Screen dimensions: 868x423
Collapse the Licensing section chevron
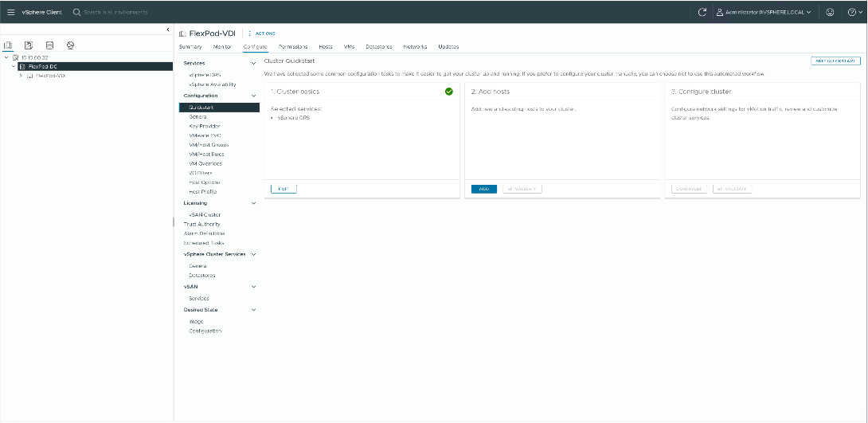(x=253, y=203)
